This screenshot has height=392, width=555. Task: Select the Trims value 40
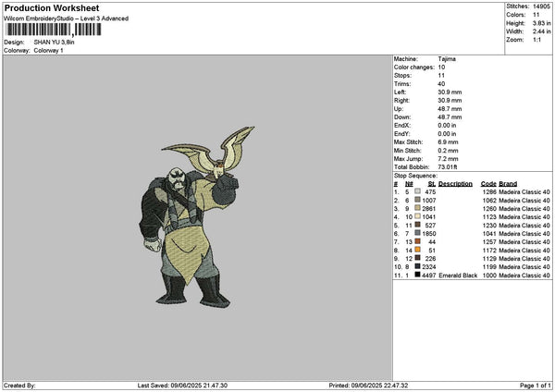(x=441, y=84)
